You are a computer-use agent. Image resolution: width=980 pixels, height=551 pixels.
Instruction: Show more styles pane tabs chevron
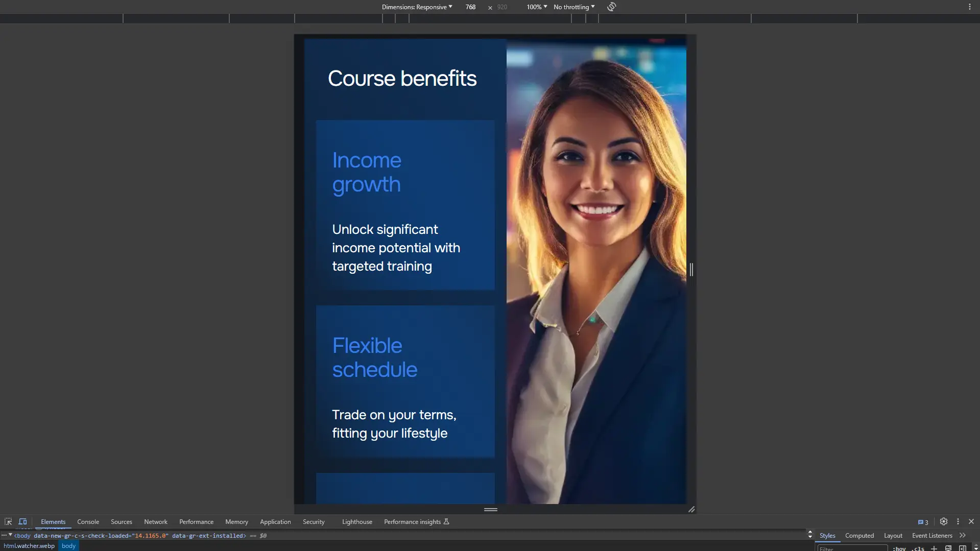click(962, 535)
